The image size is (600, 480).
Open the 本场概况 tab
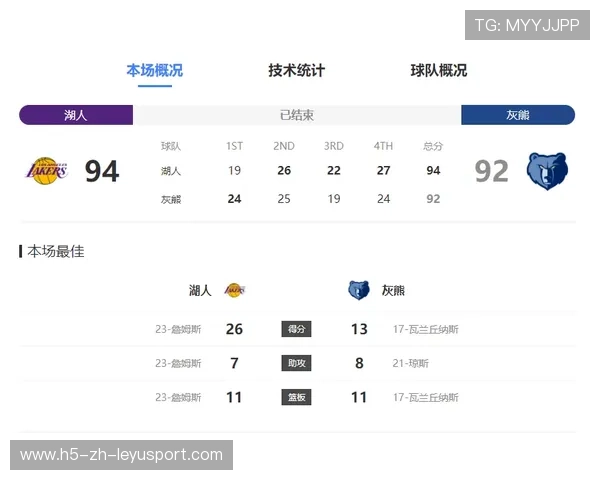(155, 70)
